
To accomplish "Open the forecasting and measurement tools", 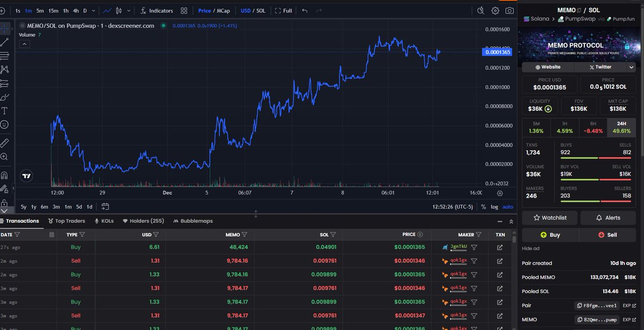I will (x=4, y=83).
